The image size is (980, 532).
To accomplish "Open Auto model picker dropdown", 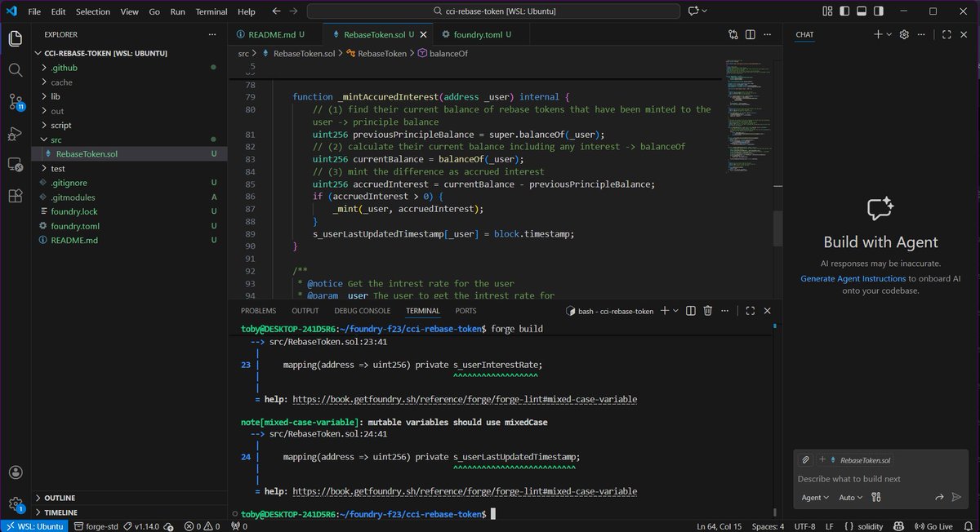I will 849,497.
